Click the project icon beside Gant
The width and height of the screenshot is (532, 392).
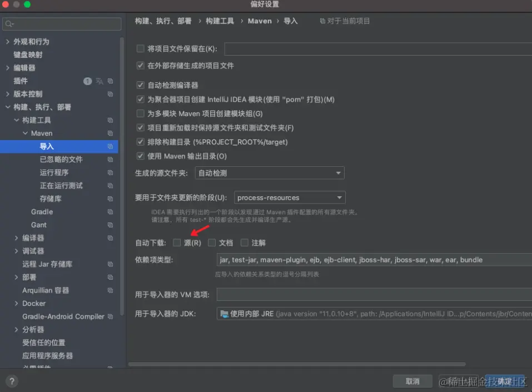110,225
